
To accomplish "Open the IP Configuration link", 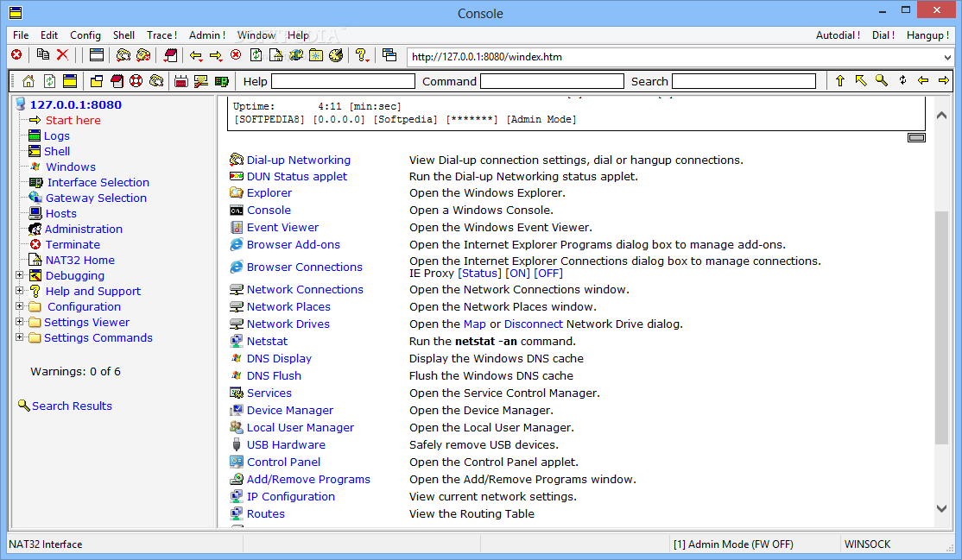I will pos(291,497).
